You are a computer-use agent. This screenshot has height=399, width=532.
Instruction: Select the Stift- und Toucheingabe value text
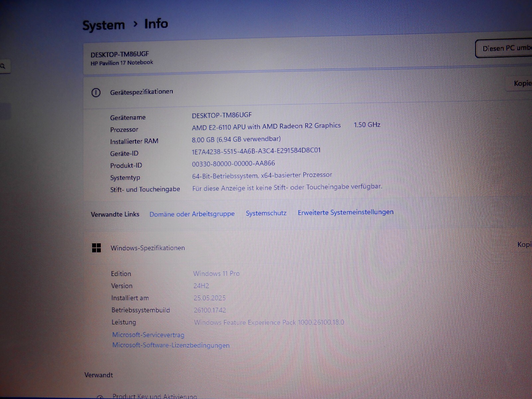pyautogui.click(x=287, y=187)
